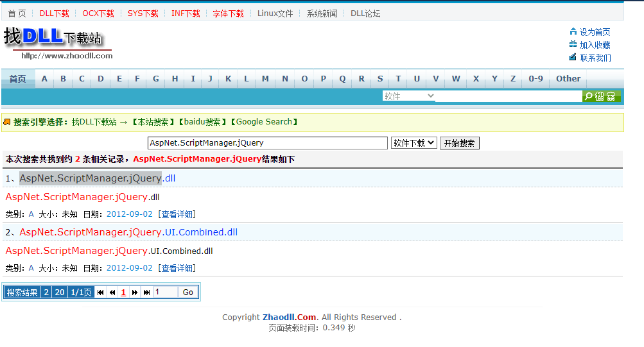The width and height of the screenshot is (644, 347).
Task: Choose Google Search engine
Action: coord(264,122)
